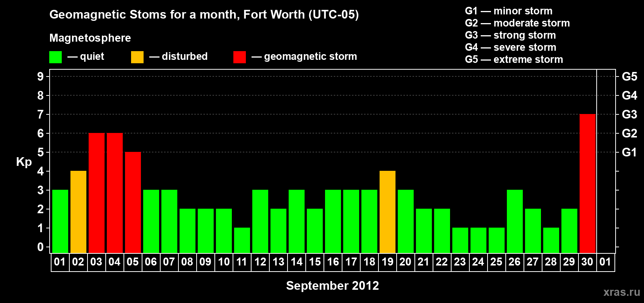644x303 pixels.
Task: Click the green bar for day 07
Action: pyautogui.click(x=169, y=221)
